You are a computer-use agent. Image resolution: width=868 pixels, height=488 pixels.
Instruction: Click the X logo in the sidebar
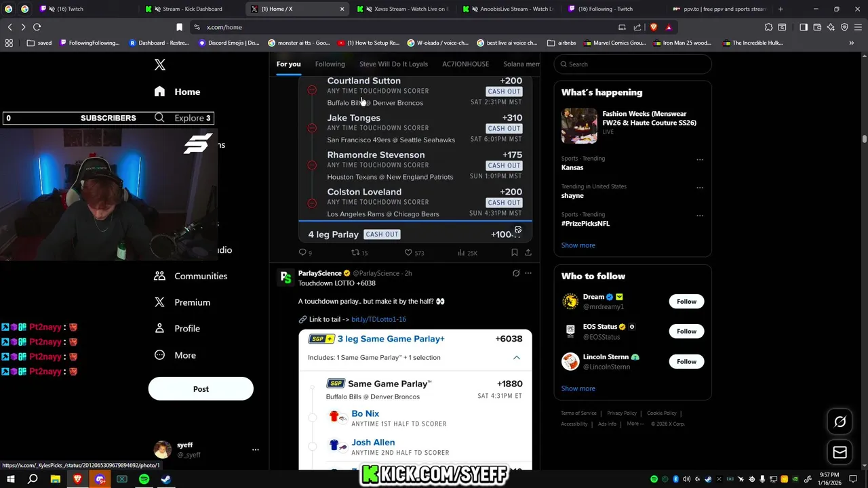tap(160, 65)
